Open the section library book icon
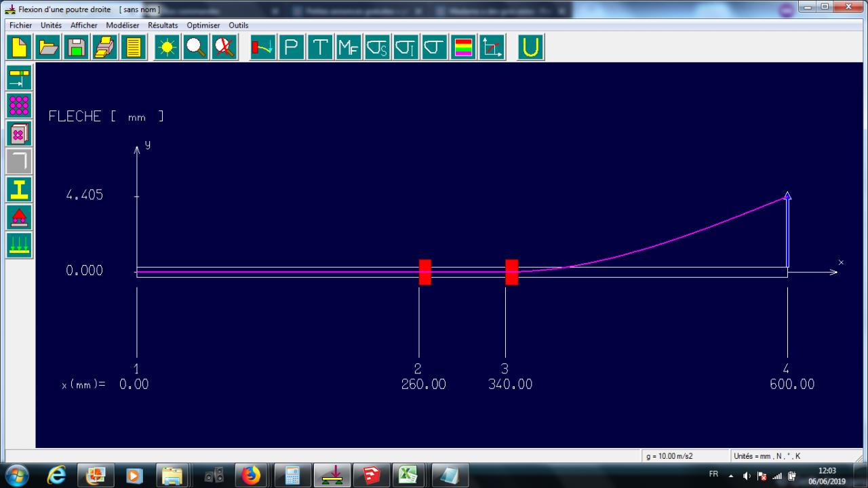868x488 pixels. coord(19,134)
